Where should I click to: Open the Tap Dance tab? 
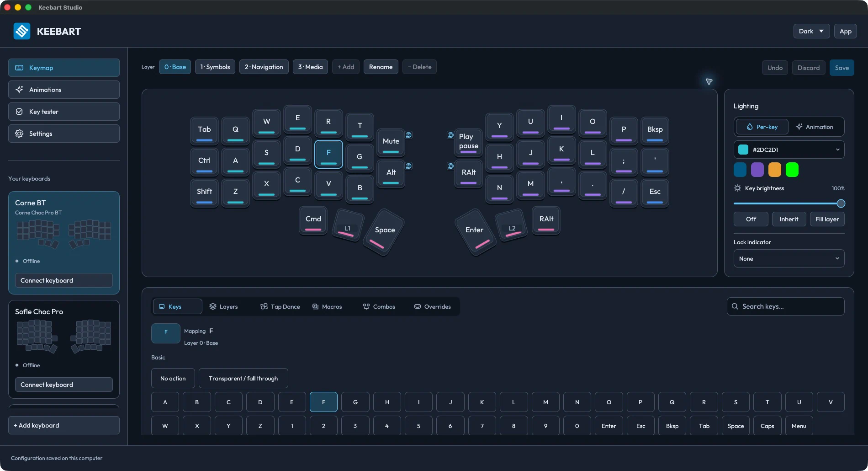click(280, 306)
